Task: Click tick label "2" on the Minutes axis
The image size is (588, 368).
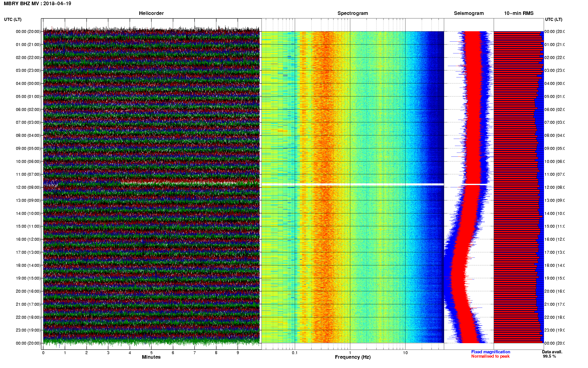Action: coord(87,353)
